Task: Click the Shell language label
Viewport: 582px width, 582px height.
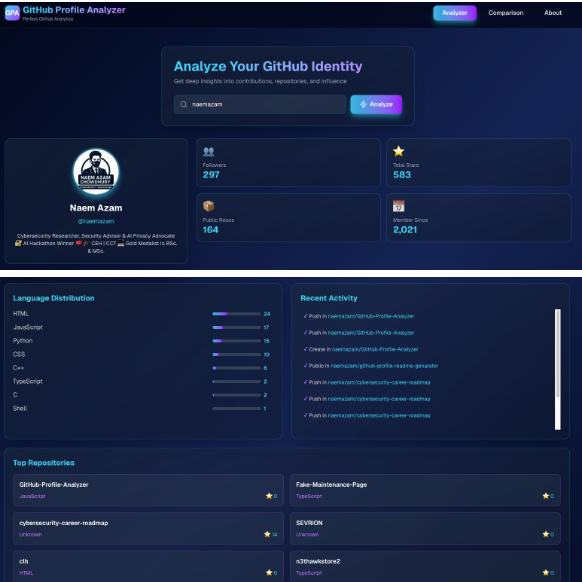Action: coord(20,408)
